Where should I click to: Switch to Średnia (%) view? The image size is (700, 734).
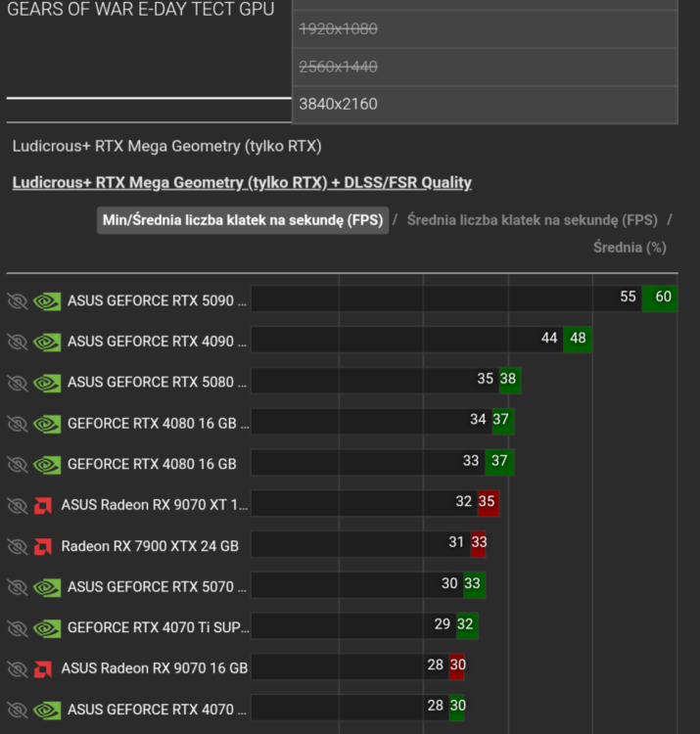(x=630, y=248)
